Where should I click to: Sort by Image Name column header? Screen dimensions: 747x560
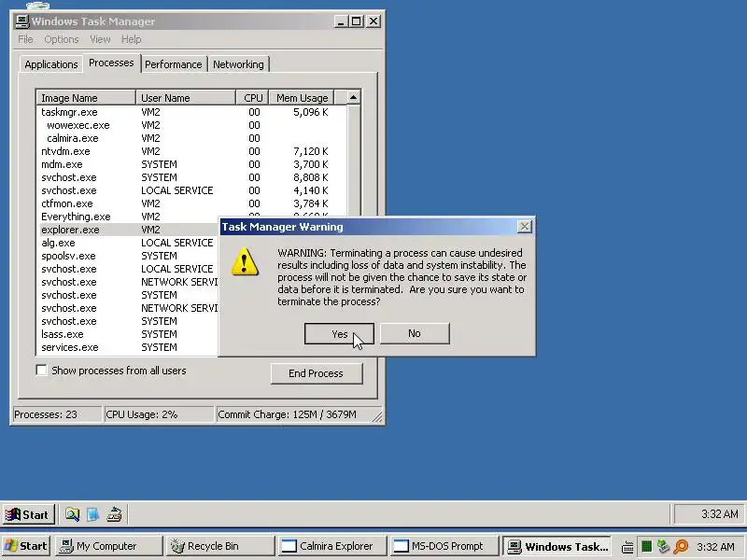(x=86, y=98)
